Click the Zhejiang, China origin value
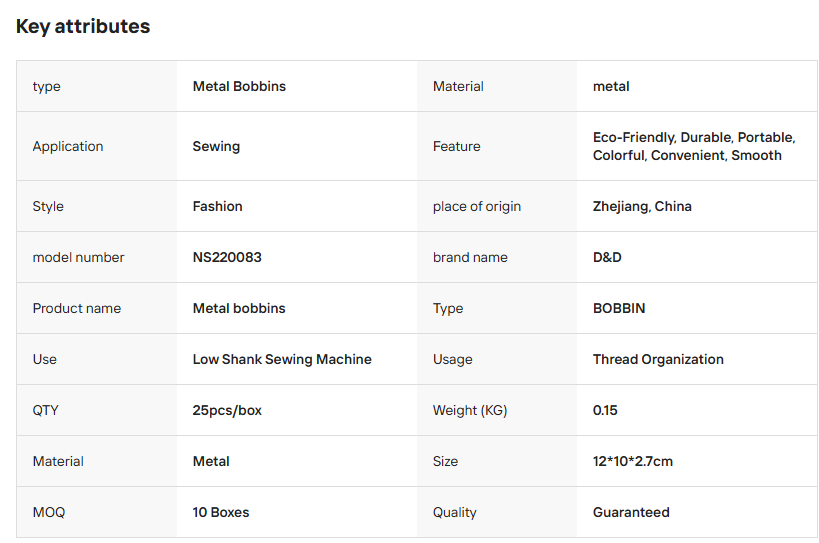The height and width of the screenshot is (543, 819). point(642,206)
